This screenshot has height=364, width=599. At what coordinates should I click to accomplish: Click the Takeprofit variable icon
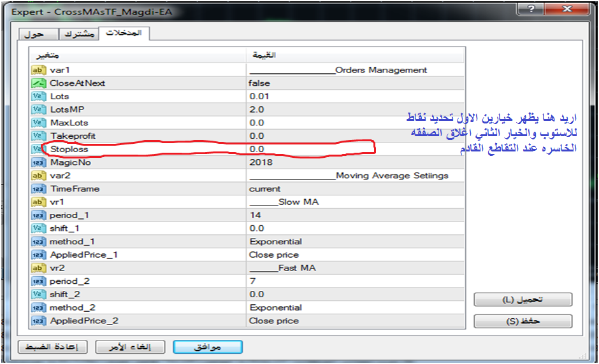coord(39,136)
